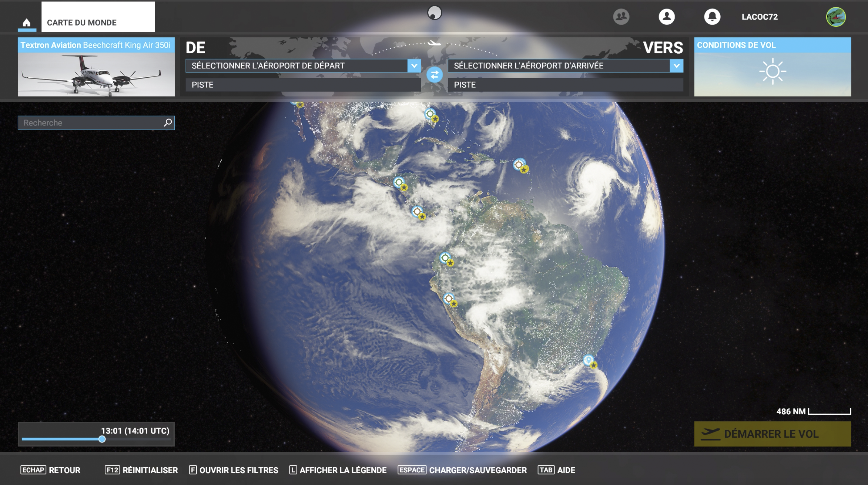Click the LACOC72 username

[760, 17]
